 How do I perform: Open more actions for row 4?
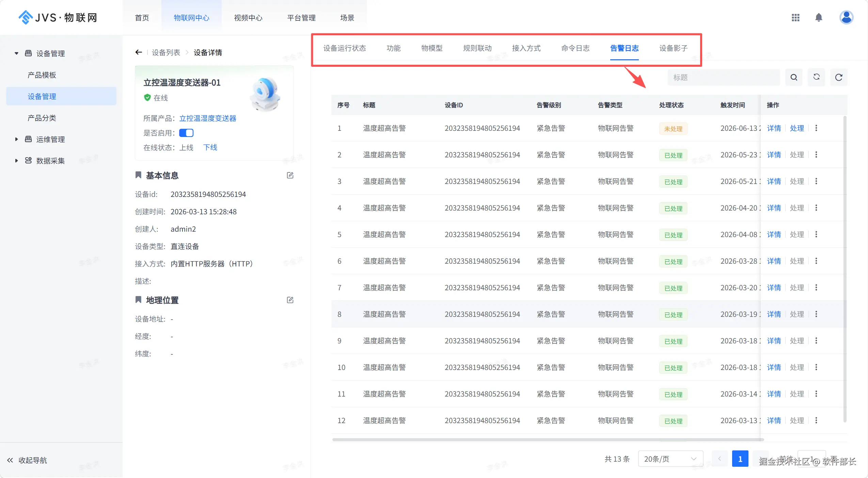point(816,208)
